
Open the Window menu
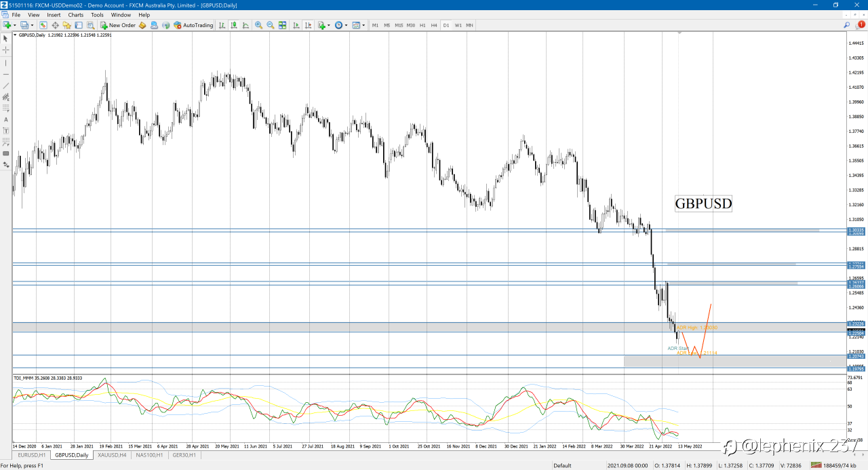[121, 14]
